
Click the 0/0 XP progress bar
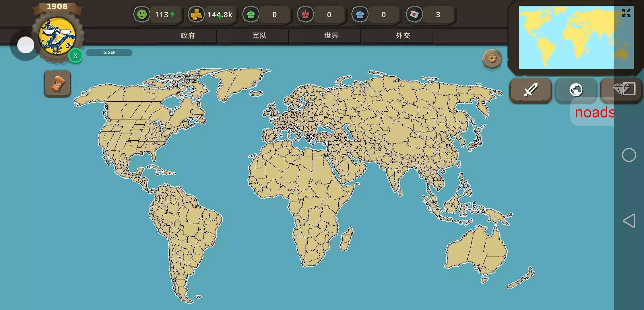click(x=109, y=53)
